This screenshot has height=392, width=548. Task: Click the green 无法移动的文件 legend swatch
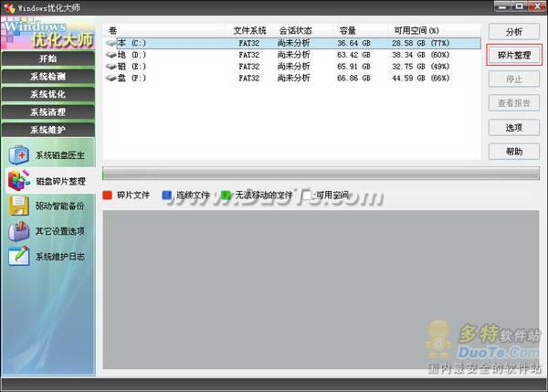(226, 196)
